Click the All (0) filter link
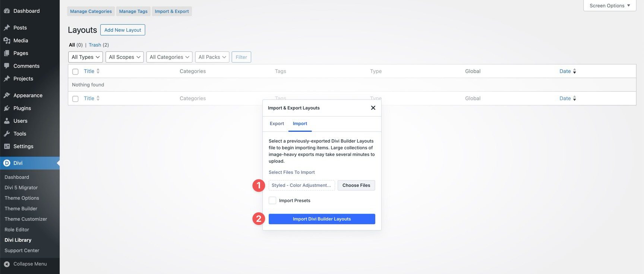This screenshot has width=644, height=274. click(76, 45)
